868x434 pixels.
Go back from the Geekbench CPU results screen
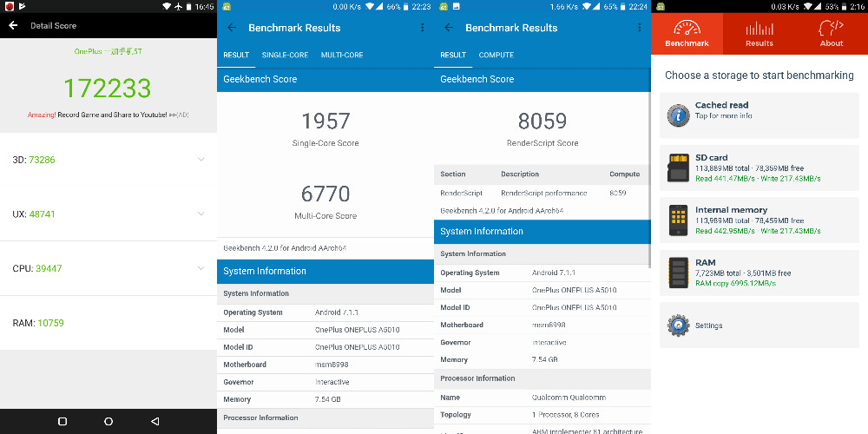(232, 28)
